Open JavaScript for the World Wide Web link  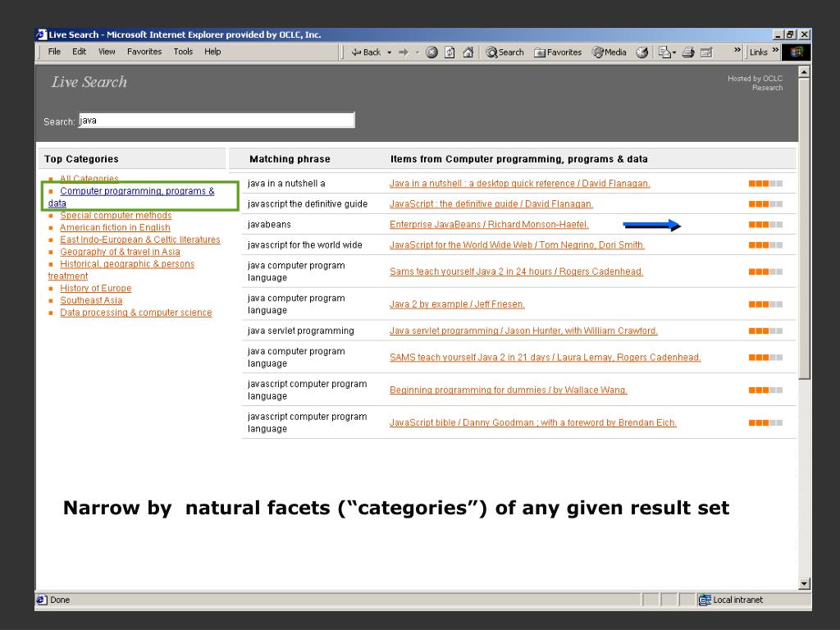517,244
